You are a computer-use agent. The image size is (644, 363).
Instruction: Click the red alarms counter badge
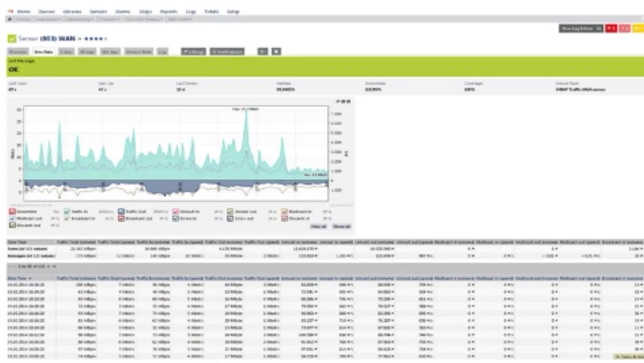tap(611, 28)
